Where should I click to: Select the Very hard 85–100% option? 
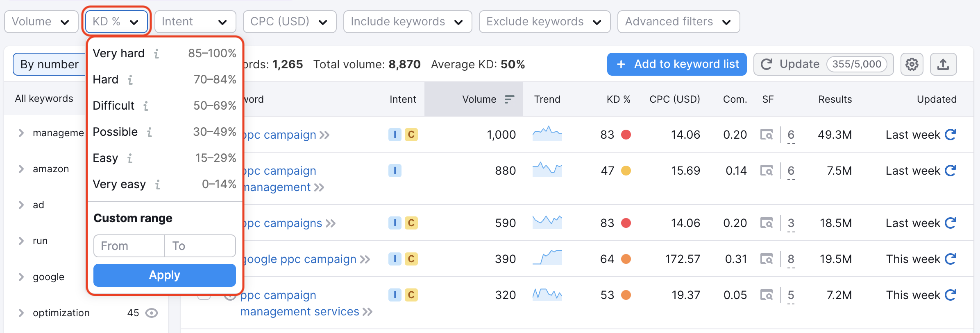(x=164, y=53)
